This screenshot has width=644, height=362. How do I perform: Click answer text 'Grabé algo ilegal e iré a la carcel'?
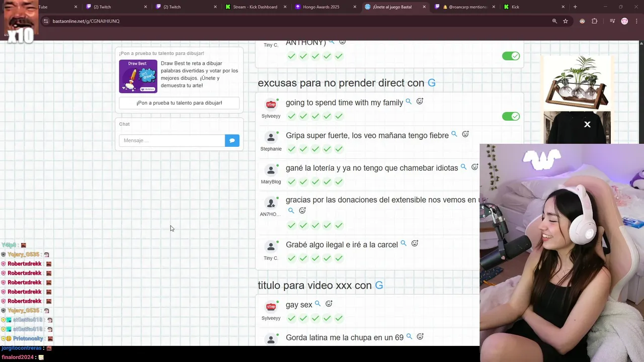click(342, 245)
